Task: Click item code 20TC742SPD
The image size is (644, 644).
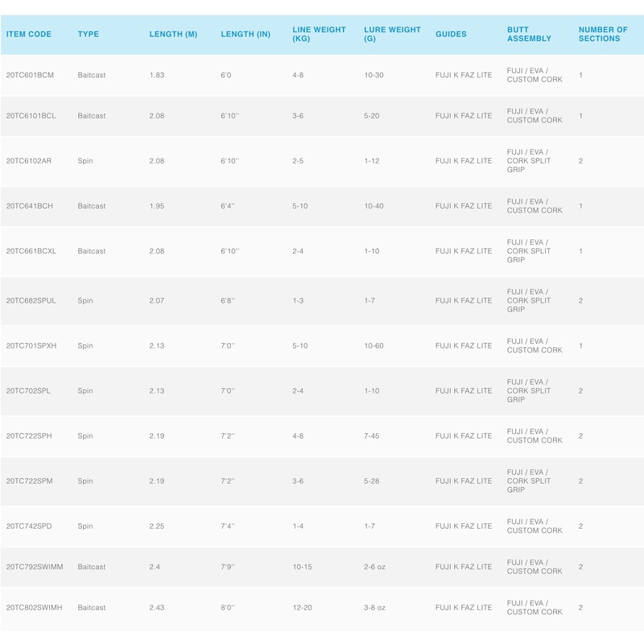Action: [29, 526]
